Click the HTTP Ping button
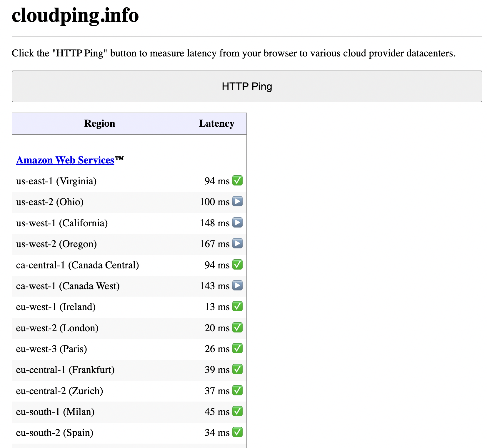This screenshot has width=487, height=448. point(246,86)
